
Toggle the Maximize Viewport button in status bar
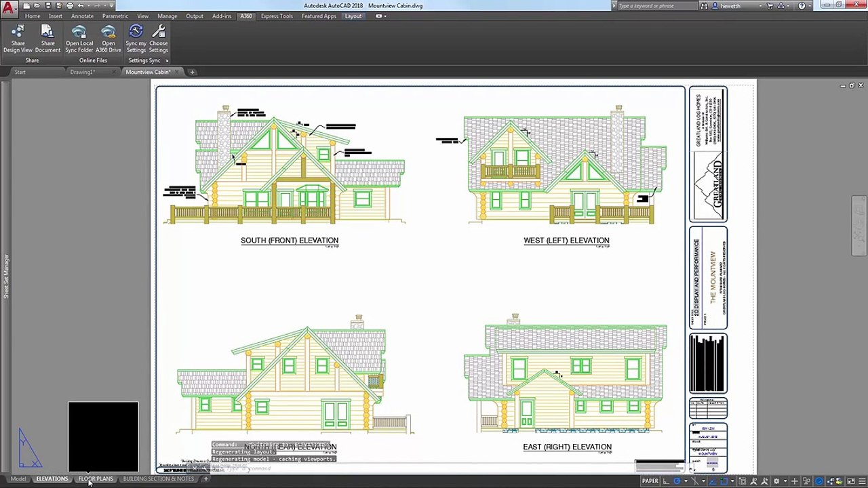(743, 481)
